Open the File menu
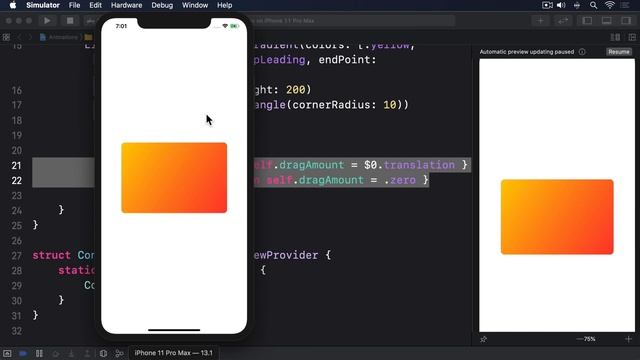The image size is (640, 360). 74,5
